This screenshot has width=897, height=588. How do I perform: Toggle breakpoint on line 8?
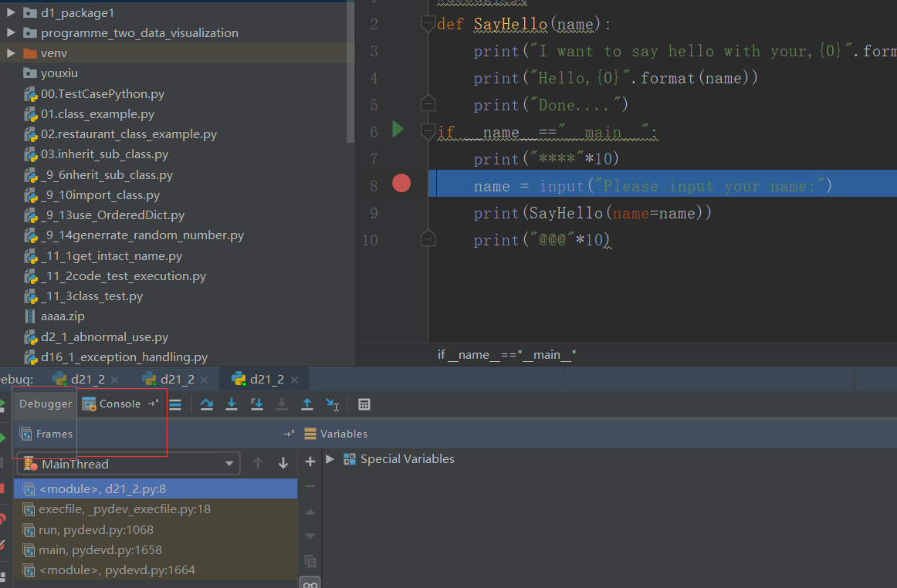401,183
